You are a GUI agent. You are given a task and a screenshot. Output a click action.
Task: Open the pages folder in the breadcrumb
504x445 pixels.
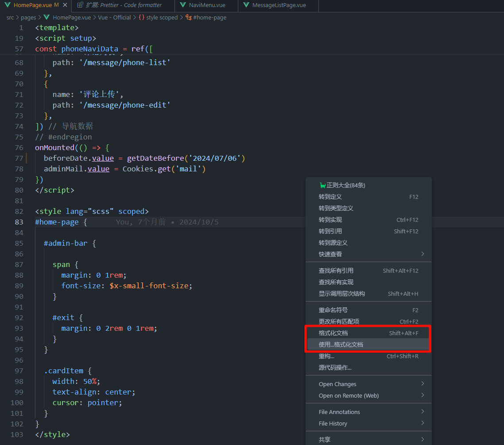click(28, 18)
